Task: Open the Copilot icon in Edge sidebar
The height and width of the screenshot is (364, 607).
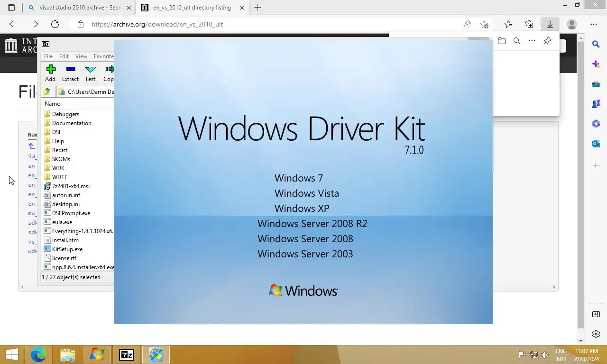Action: (x=596, y=64)
